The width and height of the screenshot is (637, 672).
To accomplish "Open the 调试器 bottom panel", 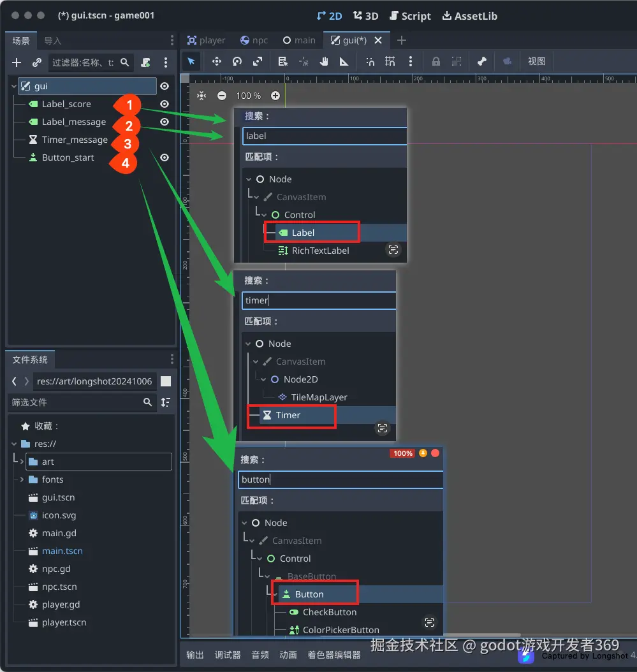I will click(228, 654).
